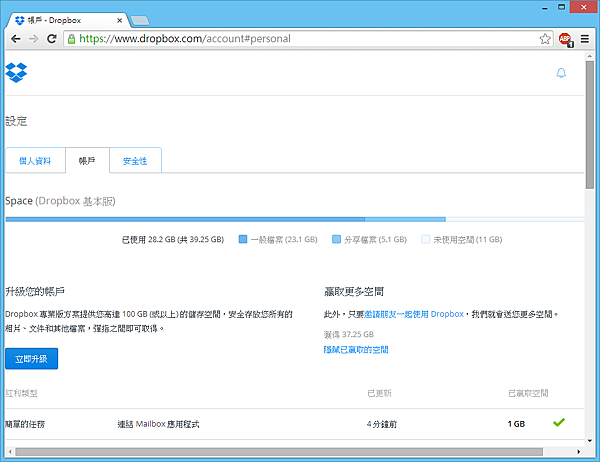This screenshot has height=462, width=600.
Task: Click the browser forward arrow
Action: point(34,39)
